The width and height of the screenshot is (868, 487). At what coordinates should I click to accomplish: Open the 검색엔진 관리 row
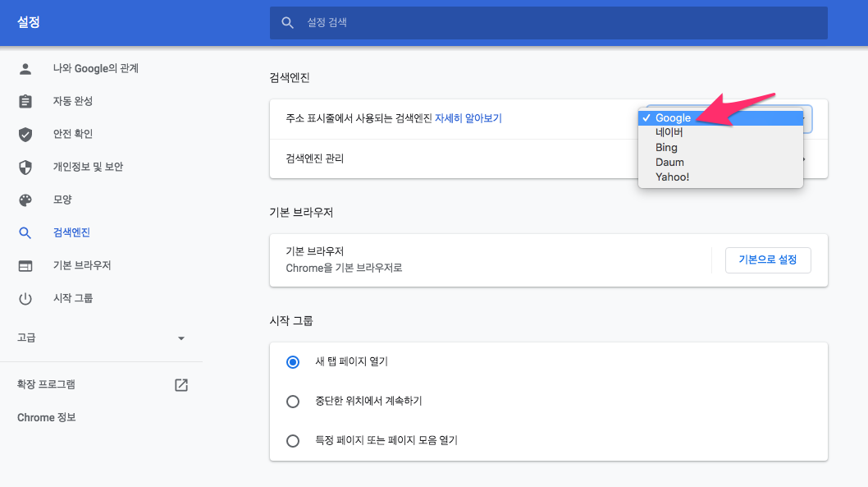(x=549, y=159)
